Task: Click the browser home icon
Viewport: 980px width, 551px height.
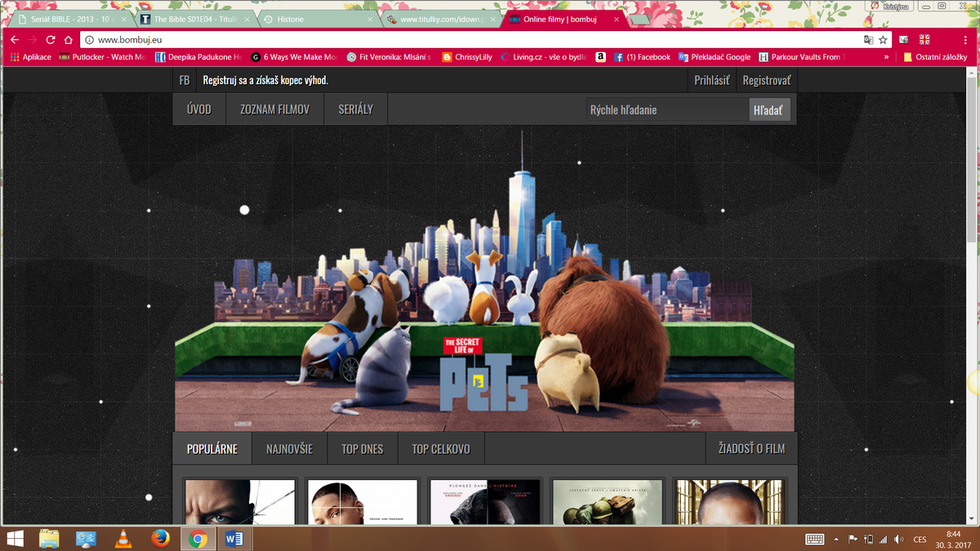Action: (x=69, y=39)
